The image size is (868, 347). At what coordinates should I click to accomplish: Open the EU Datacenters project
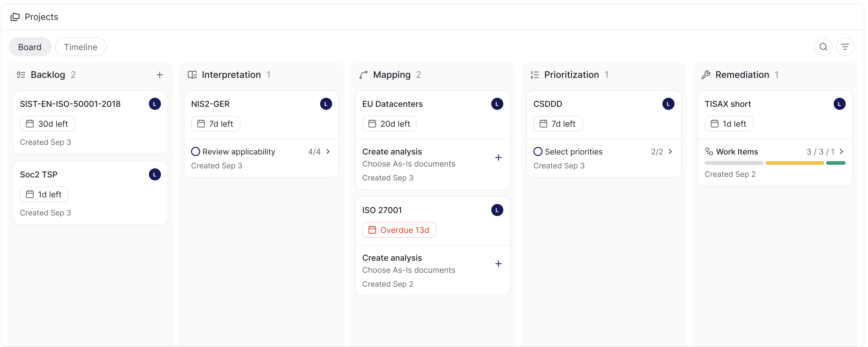coord(392,104)
